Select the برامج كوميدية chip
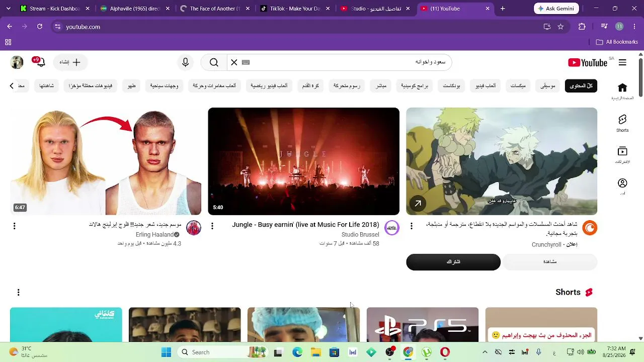 coord(415,86)
